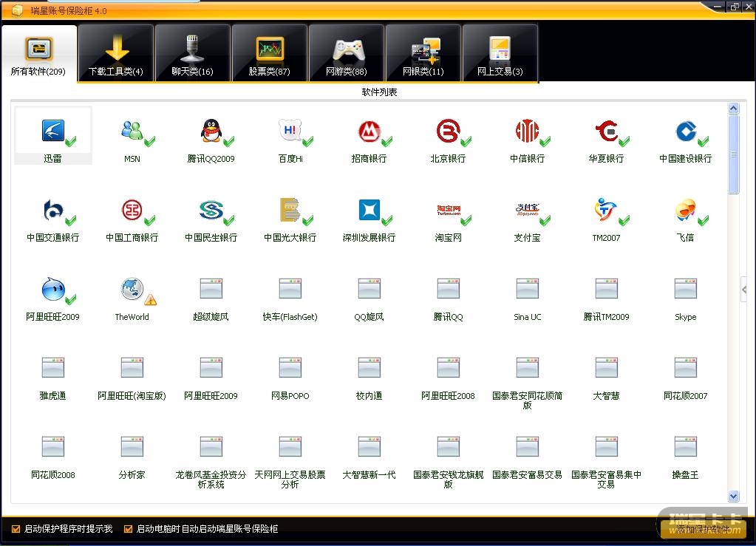
Task: Click the 大智慧 icon
Action: [607, 368]
